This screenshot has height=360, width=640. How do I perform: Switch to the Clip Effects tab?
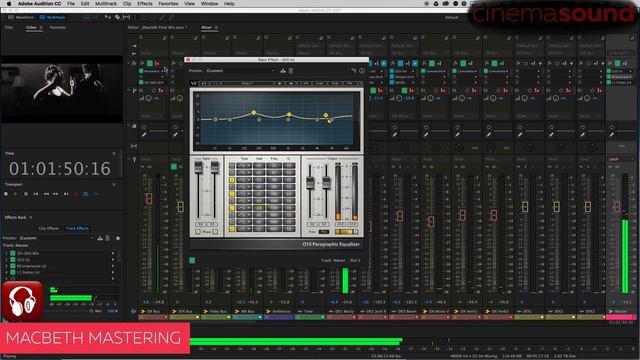(x=49, y=229)
